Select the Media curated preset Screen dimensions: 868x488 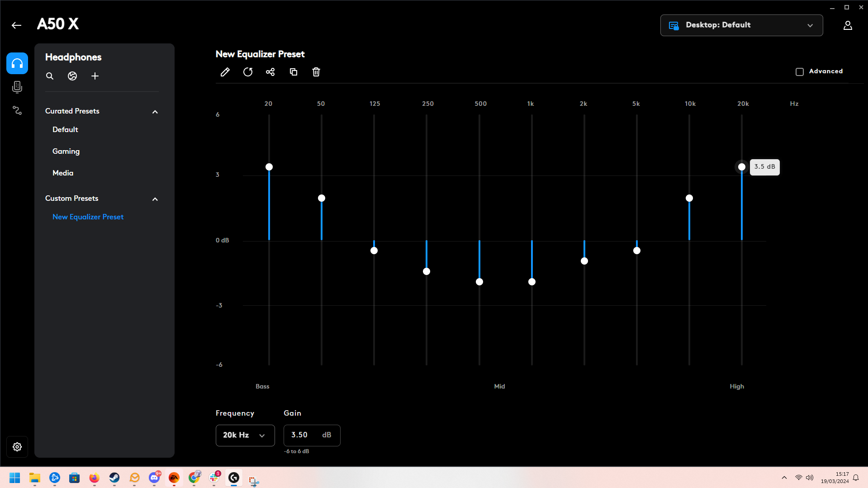tap(63, 173)
